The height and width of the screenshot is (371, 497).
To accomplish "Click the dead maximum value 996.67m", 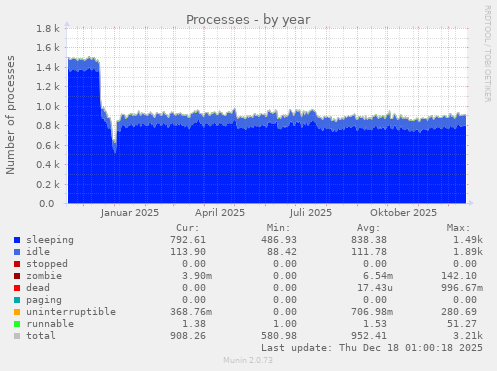I will [462, 288].
